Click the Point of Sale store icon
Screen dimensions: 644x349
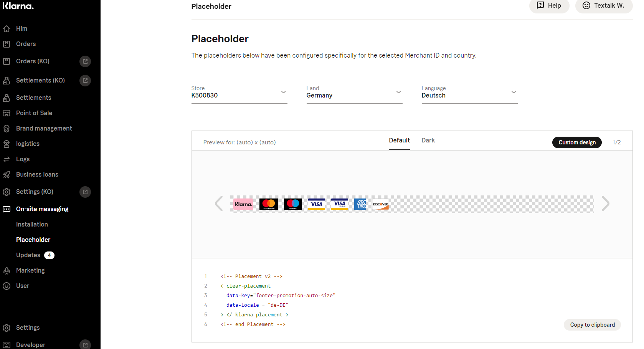(7, 113)
